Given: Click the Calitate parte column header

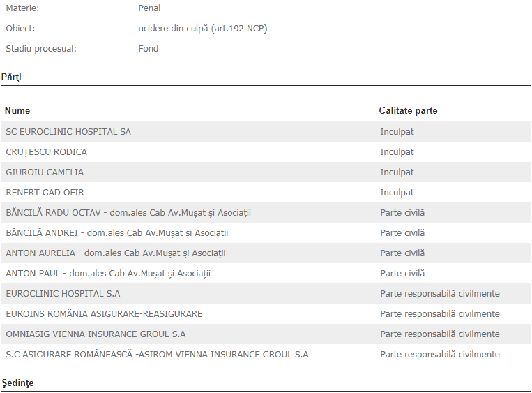Looking at the screenshot, I should [x=408, y=111].
